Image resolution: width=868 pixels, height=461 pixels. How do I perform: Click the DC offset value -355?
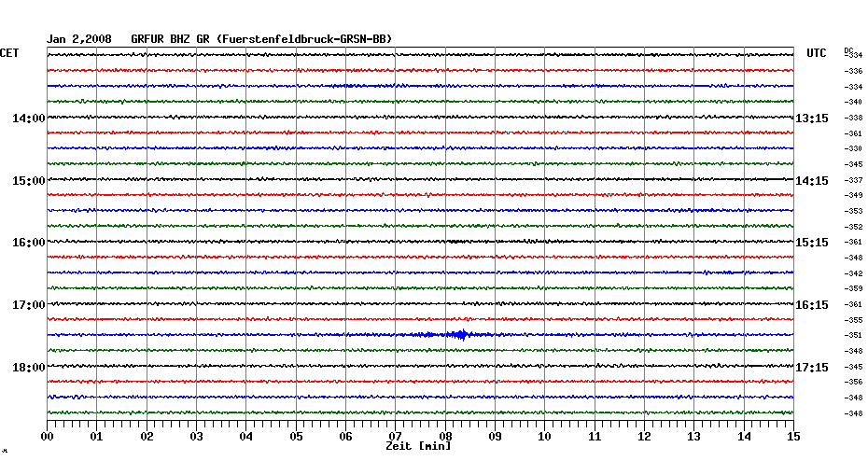click(x=853, y=320)
